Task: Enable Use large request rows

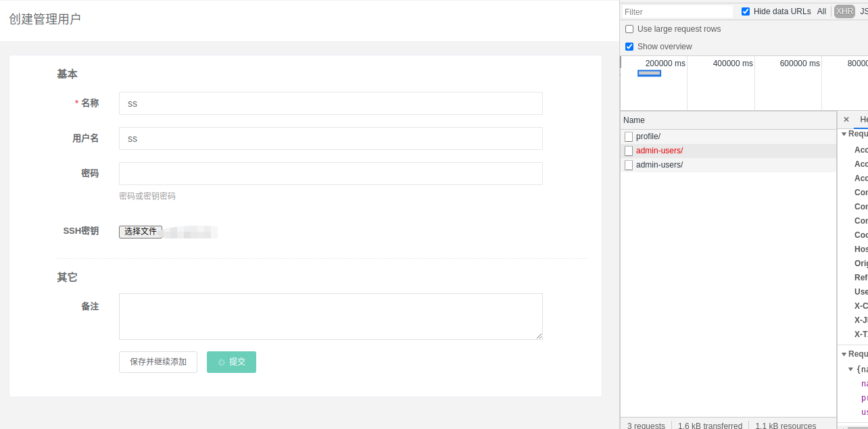Action: point(629,29)
